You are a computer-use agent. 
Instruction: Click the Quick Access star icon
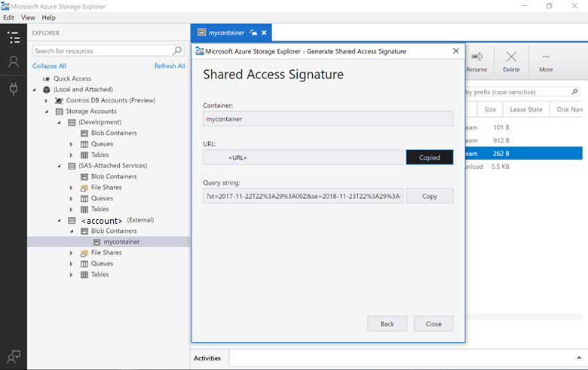(x=46, y=78)
